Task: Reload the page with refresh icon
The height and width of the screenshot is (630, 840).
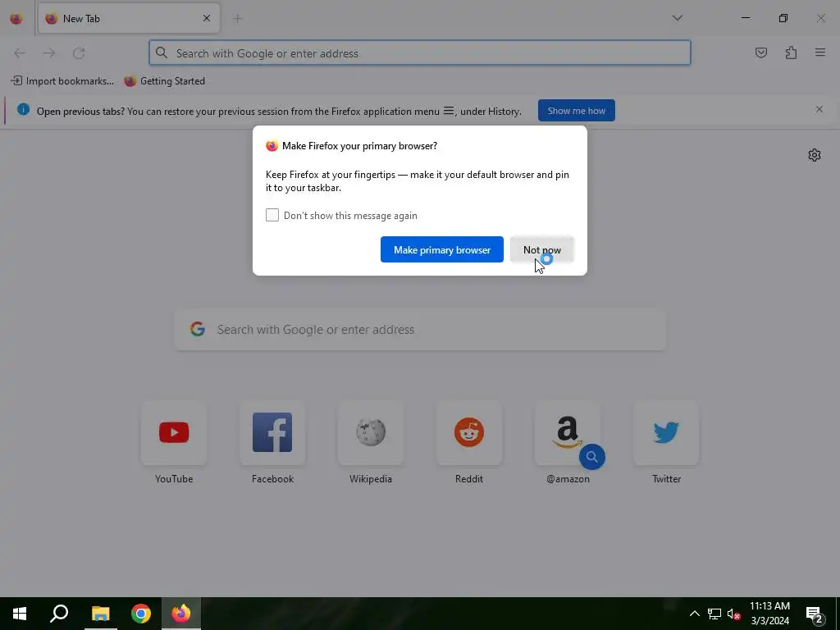Action: click(x=79, y=53)
